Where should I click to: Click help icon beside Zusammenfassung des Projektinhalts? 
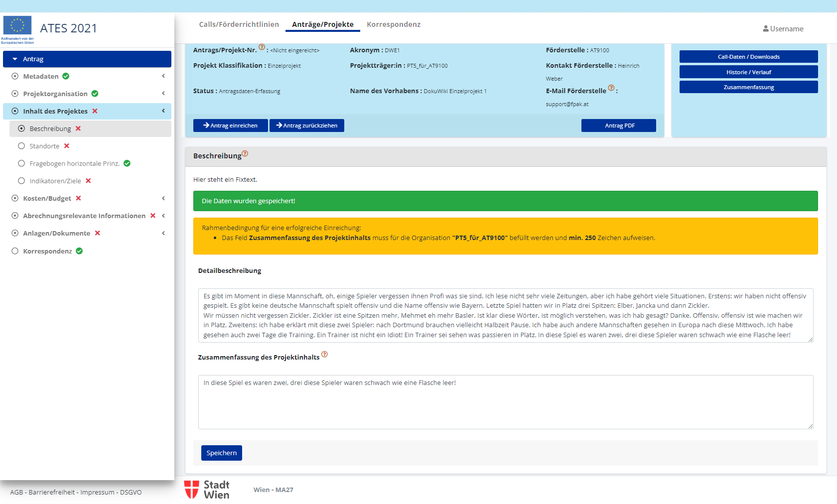coord(324,355)
